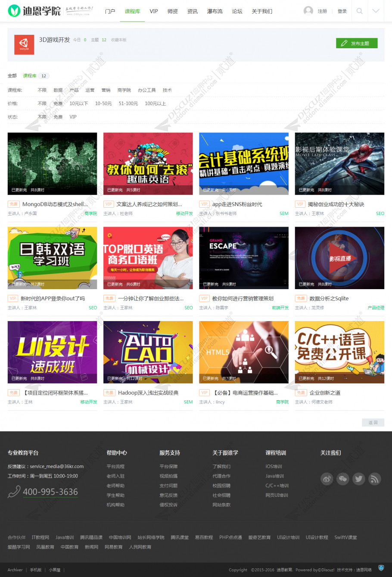
Task: Click the phone handset icon beside 400-995-3636
Action: [14, 492]
